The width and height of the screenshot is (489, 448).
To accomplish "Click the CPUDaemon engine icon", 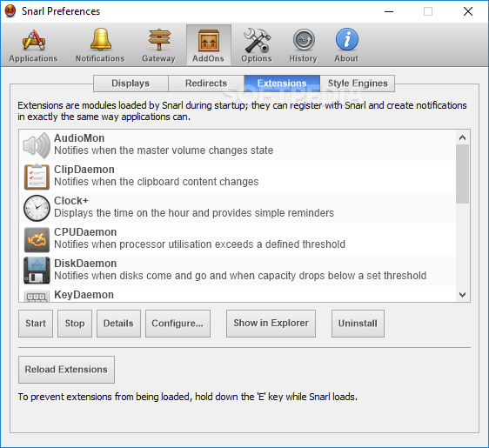I will (37, 239).
